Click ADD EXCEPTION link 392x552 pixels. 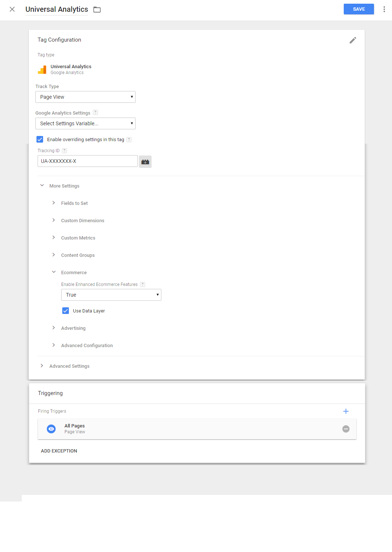point(59,451)
